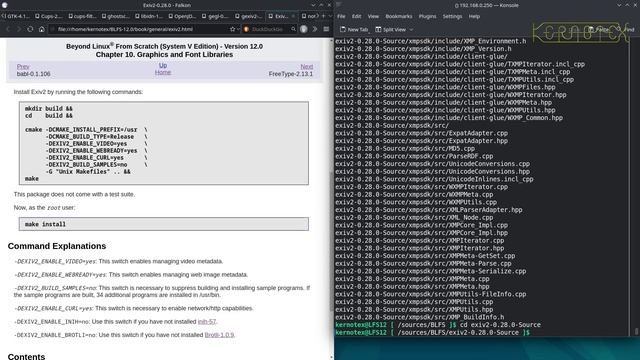Switch to the cups-filt tab
This screenshot has width=640, height=360.
pos(82,16)
